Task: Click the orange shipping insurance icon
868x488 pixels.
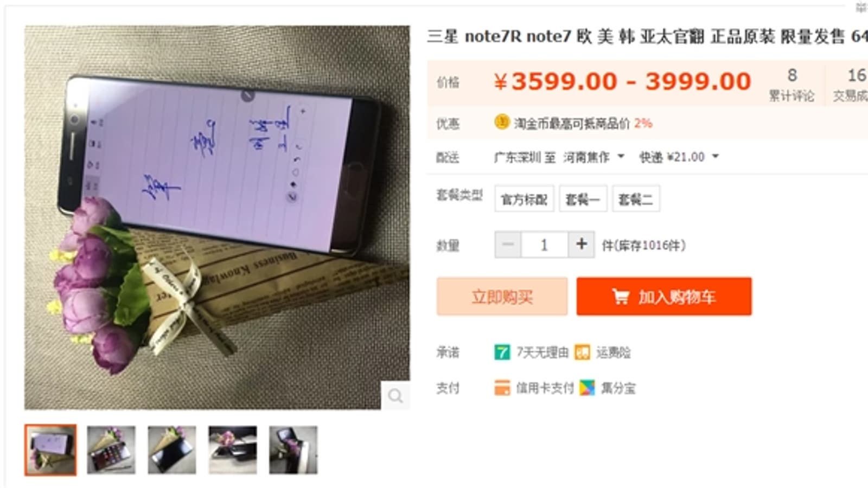Action: (x=582, y=352)
